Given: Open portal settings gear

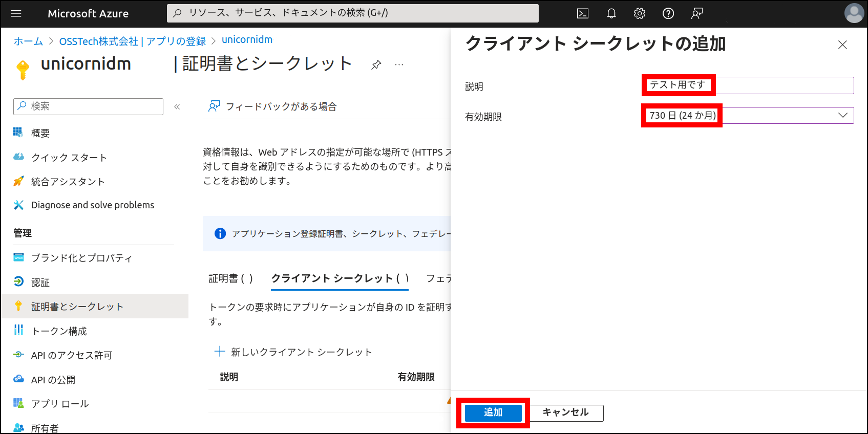Looking at the screenshot, I should click(640, 14).
